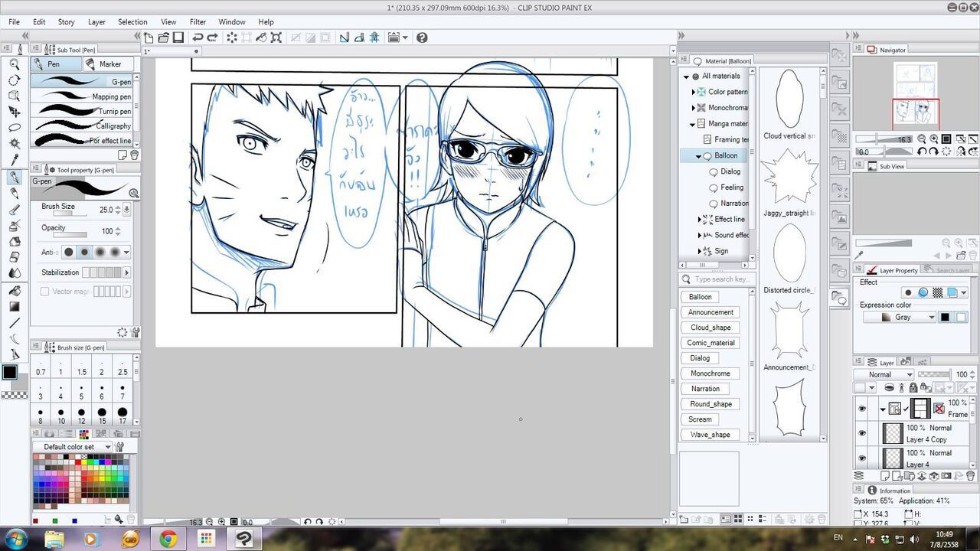Select the Operation object tool
Viewport: 980px width, 551px height.
14,96
